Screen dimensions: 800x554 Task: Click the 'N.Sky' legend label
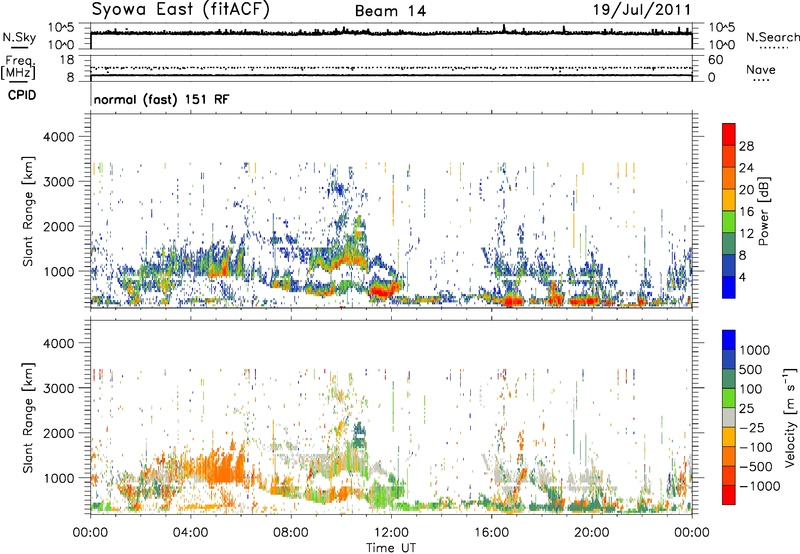point(19,37)
